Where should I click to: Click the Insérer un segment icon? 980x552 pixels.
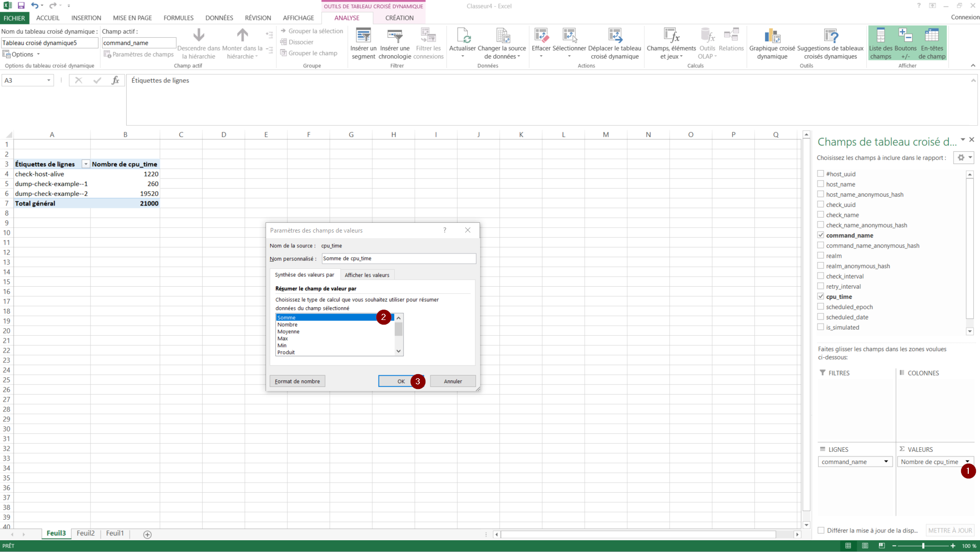[x=363, y=36]
